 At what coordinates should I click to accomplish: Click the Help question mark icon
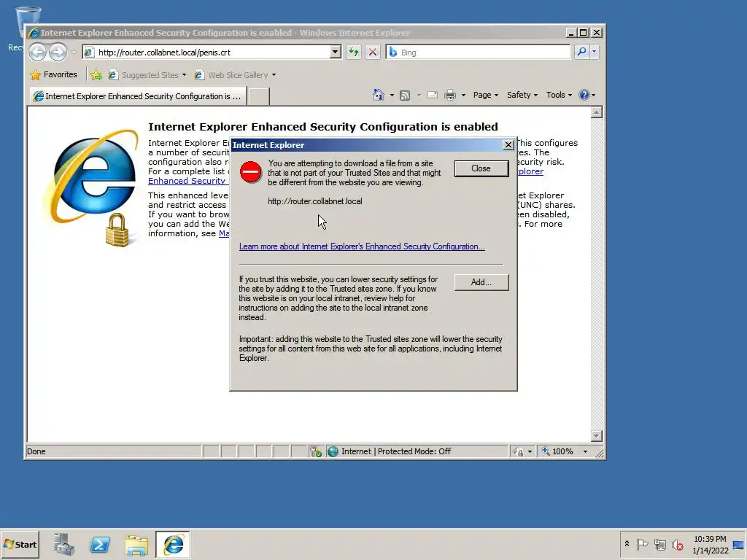click(x=584, y=95)
